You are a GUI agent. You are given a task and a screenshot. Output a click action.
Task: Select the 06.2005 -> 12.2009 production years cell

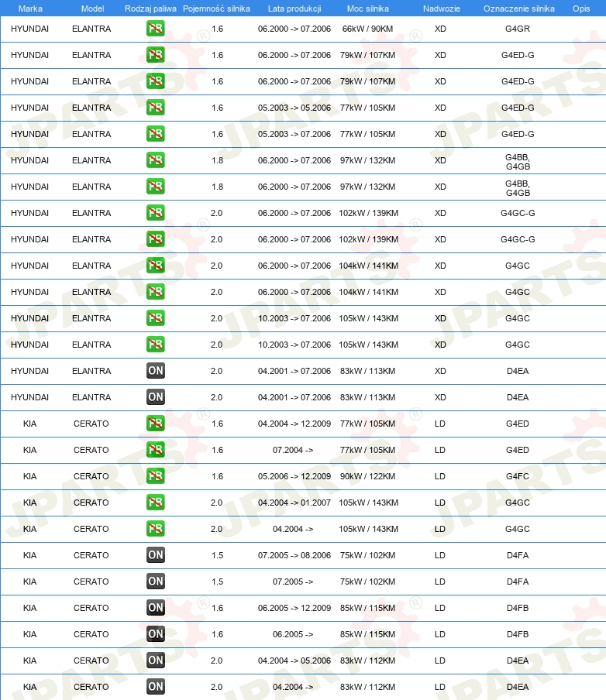[294, 608]
